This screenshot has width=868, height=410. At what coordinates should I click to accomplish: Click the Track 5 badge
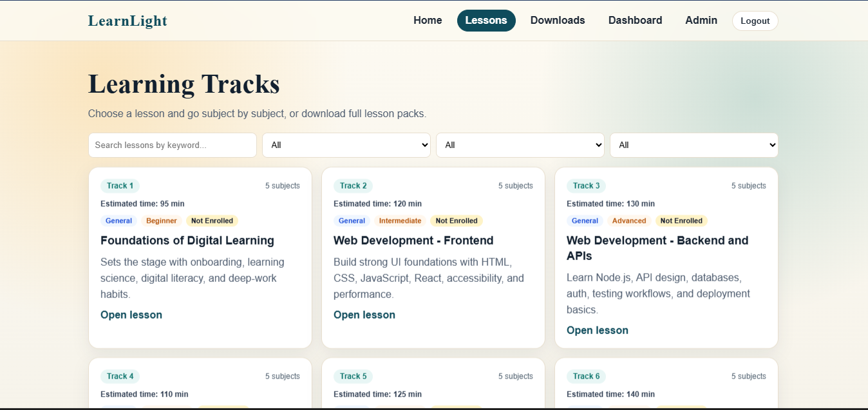coord(353,377)
